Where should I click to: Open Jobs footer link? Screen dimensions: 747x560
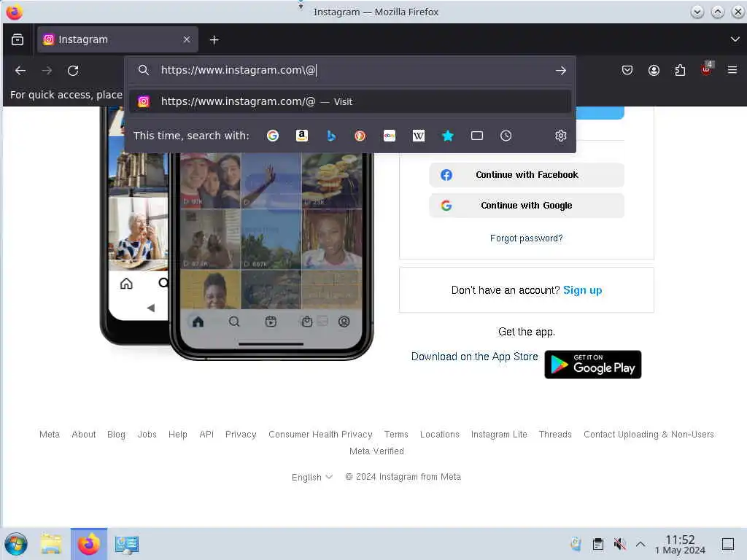click(x=147, y=435)
